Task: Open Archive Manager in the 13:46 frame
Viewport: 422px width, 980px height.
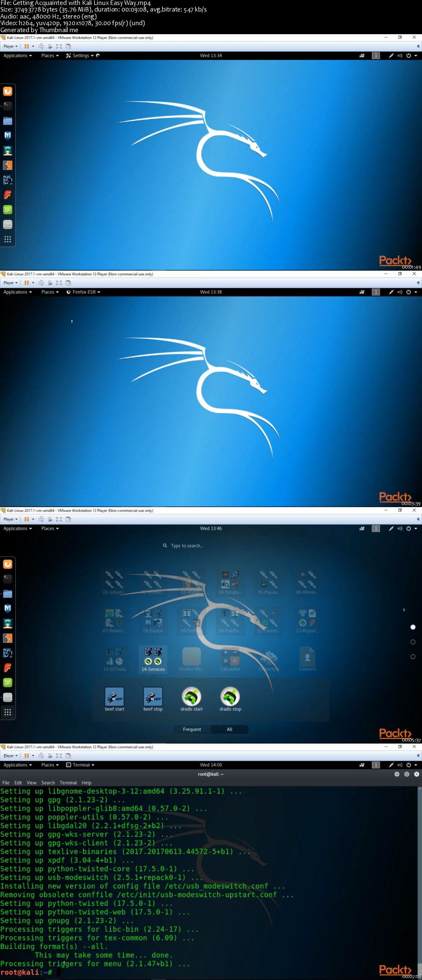Action: point(192,660)
